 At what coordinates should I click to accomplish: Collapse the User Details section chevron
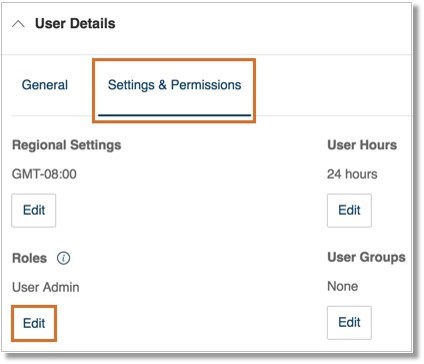pos(18,24)
